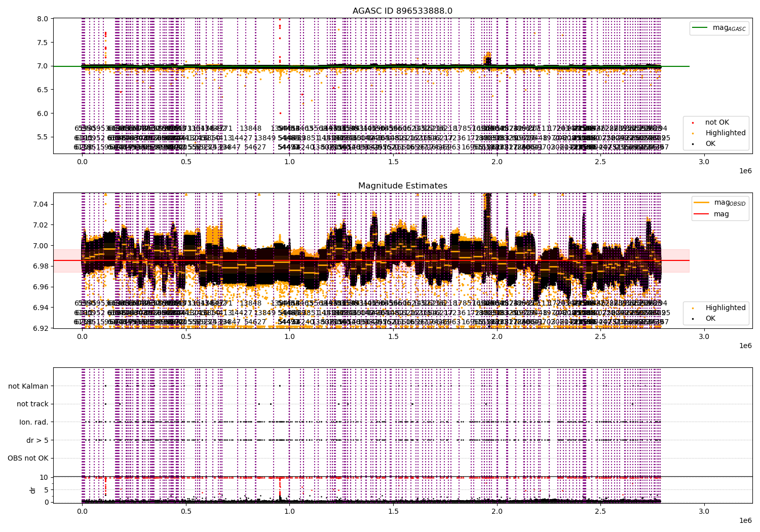Click the '1e6' offset label under the dr plot
Image resolution: width=760 pixels, height=532 pixels.
tap(745, 520)
